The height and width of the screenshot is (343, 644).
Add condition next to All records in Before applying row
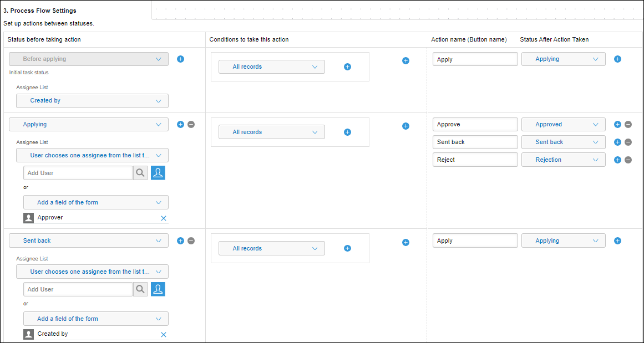coord(347,67)
